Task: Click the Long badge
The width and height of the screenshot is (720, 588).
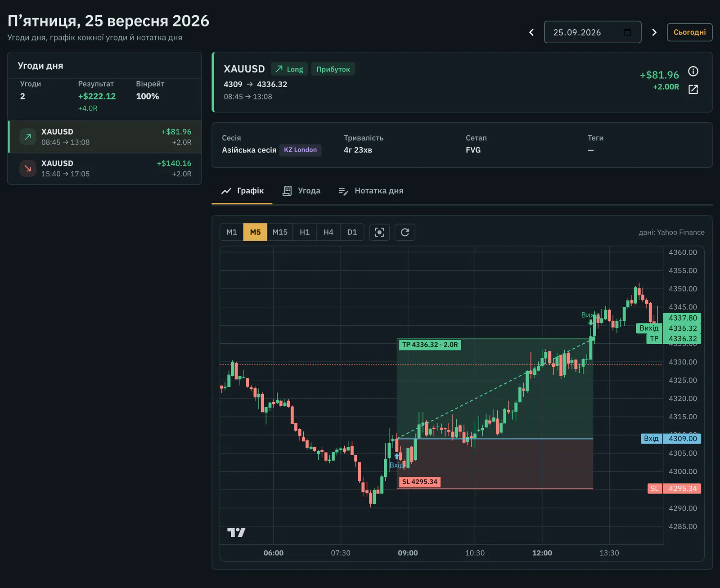Action: [289, 69]
